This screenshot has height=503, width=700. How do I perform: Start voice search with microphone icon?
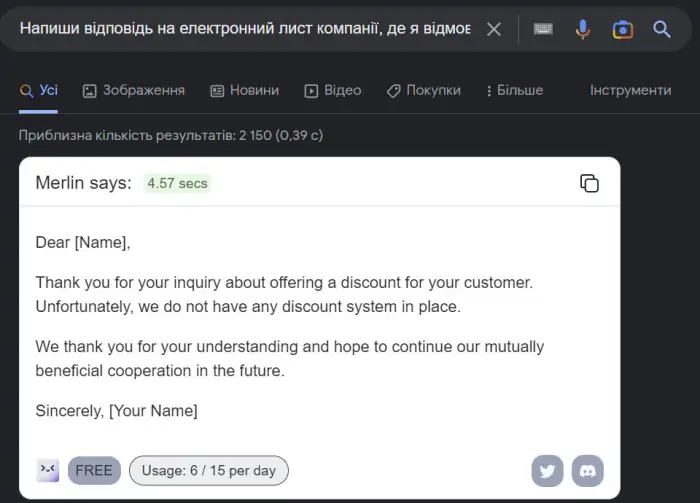tap(583, 29)
